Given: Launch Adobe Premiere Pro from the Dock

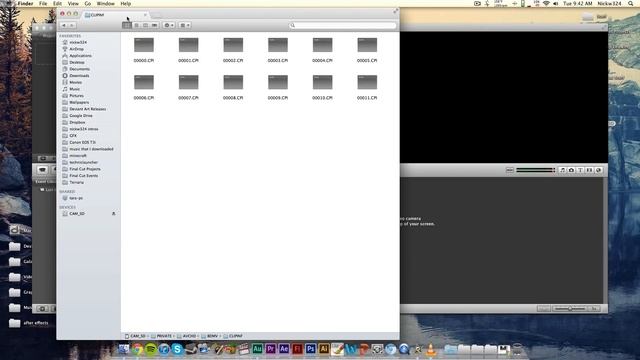Looking at the screenshot, I should coord(270,349).
